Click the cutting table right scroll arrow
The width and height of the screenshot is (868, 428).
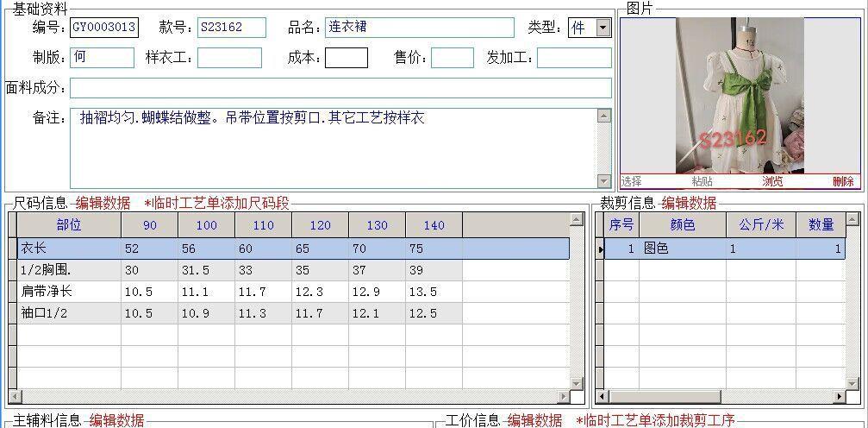[840, 397]
